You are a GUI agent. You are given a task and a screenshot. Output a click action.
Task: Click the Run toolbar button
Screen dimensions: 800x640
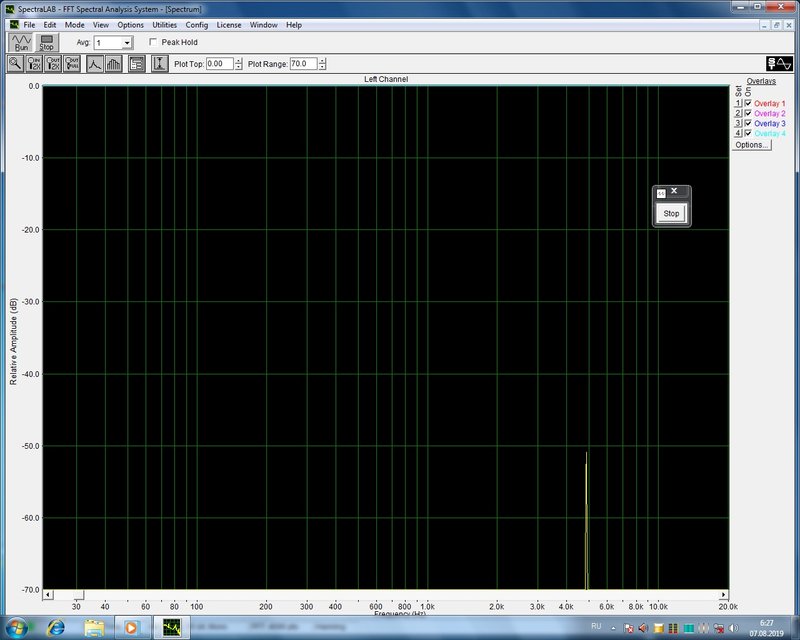(x=21, y=42)
